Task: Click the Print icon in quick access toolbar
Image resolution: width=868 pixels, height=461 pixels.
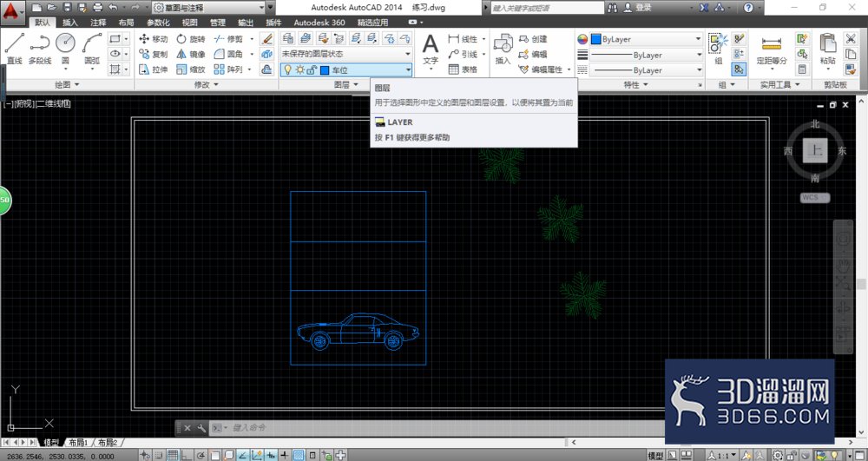Action: coord(98,7)
